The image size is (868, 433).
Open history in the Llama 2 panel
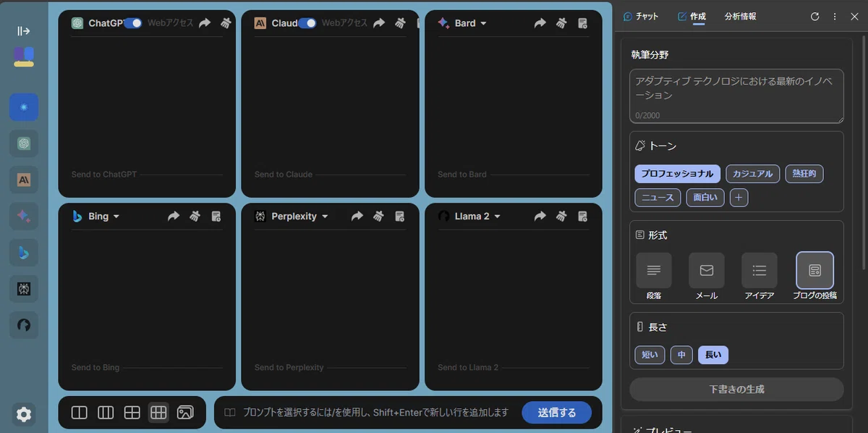[x=582, y=216]
